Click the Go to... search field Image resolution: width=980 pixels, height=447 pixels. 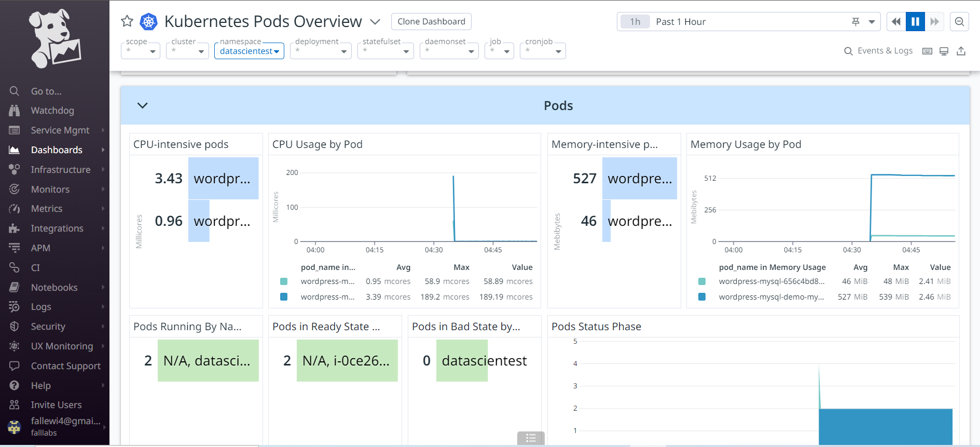[x=46, y=91]
